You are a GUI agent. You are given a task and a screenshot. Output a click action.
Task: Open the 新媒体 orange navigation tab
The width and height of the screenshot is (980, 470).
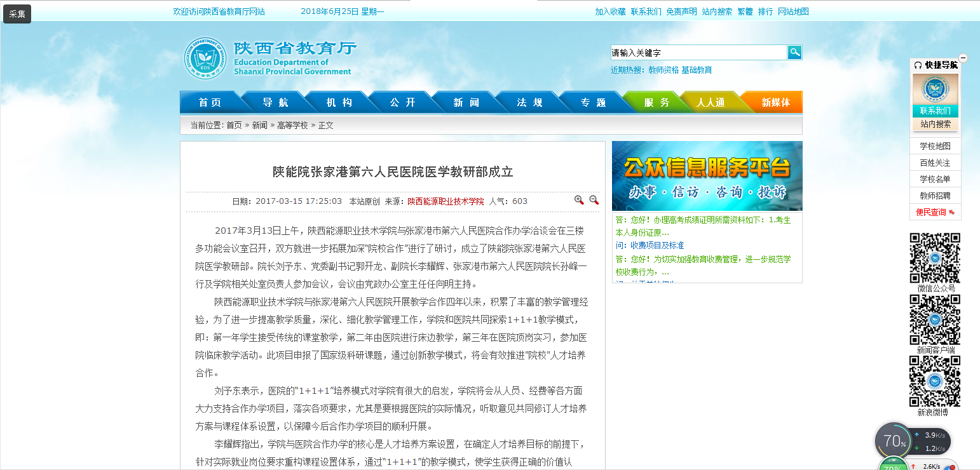point(775,102)
